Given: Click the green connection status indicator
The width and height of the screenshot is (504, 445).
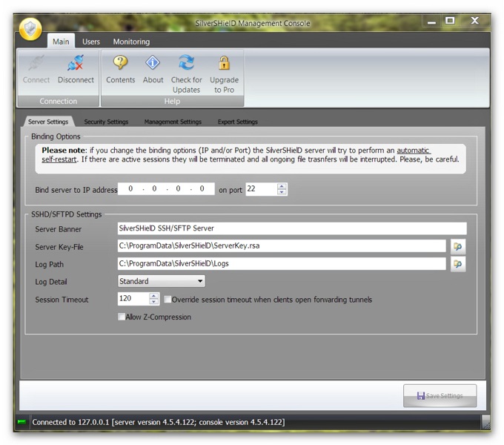Looking at the screenshot, I should 21,422.
